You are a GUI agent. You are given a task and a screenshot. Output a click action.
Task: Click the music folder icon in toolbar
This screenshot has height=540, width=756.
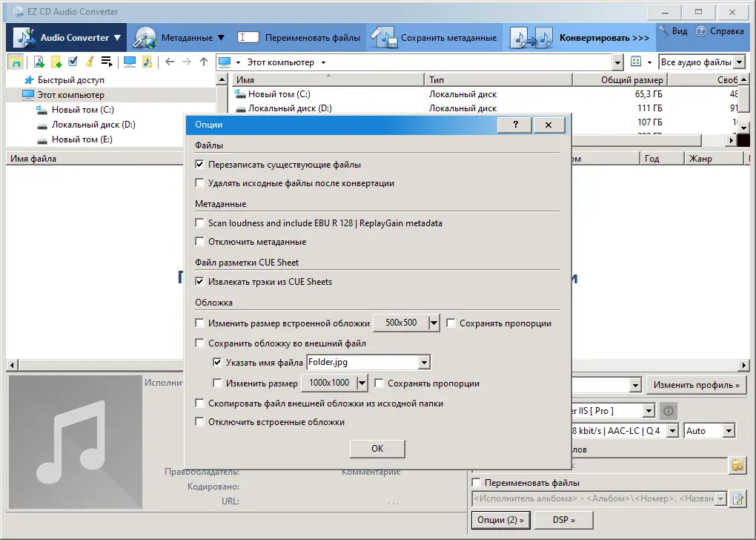click(147, 62)
